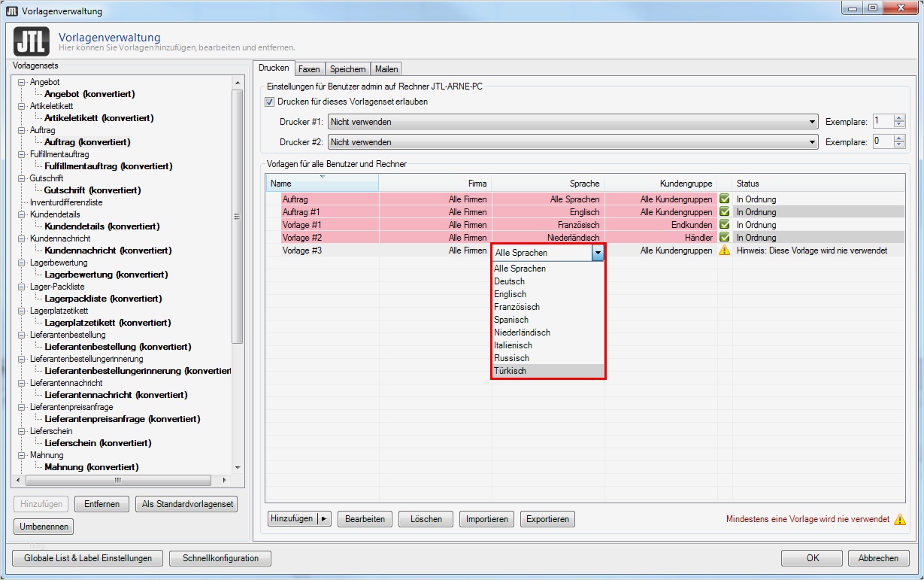Collapse the Angebot tree node
The image size is (924, 580).
click(x=22, y=82)
